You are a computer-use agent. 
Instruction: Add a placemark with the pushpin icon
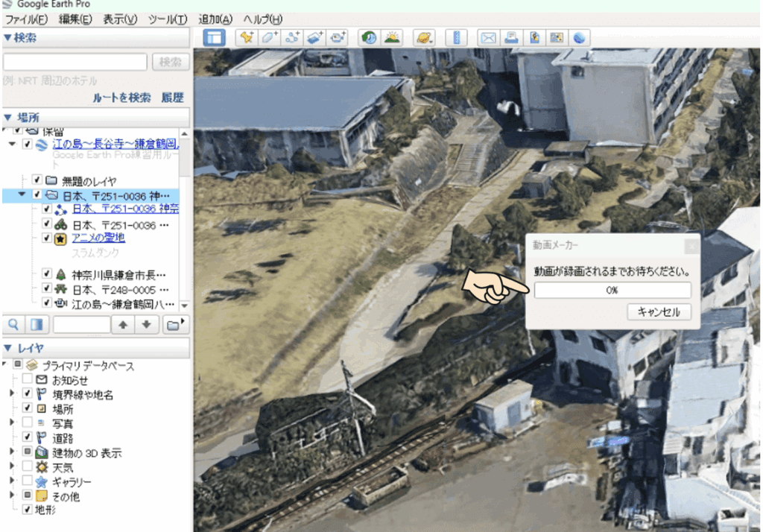click(x=246, y=37)
